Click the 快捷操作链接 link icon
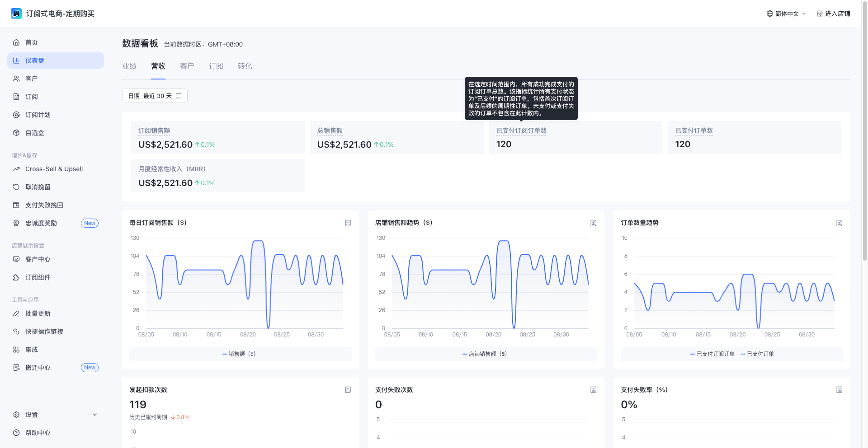 pos(16,331)
